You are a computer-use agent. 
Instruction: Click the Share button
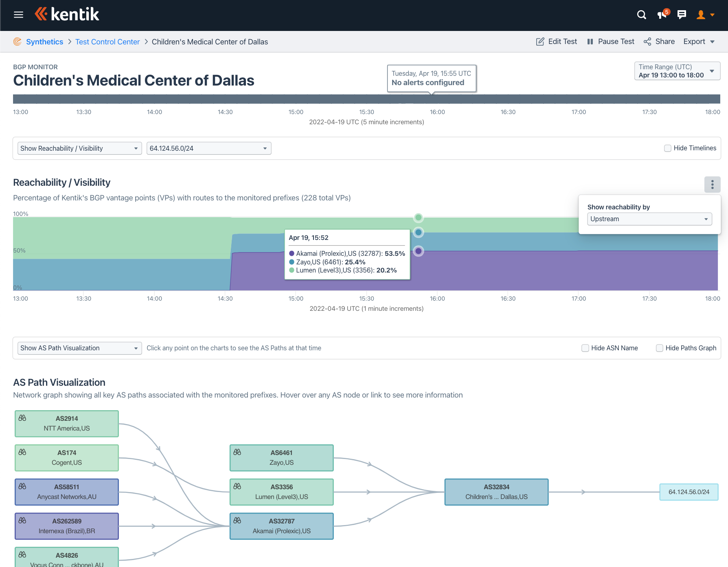coord(659,42)
